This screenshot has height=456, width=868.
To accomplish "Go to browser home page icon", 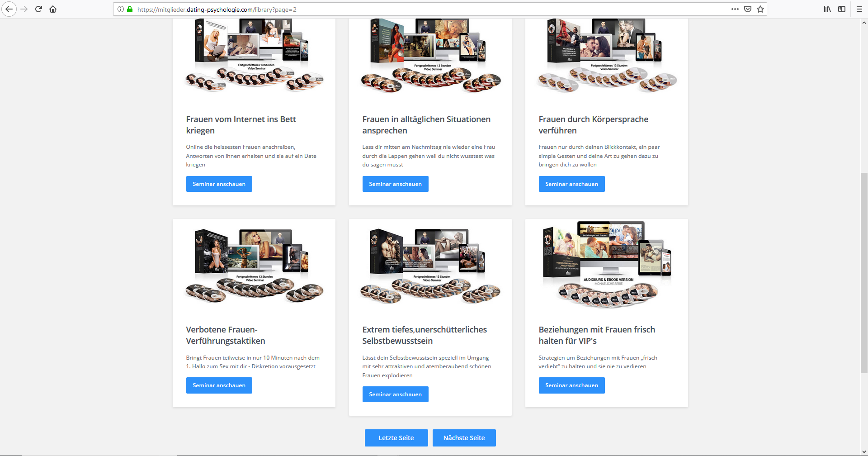I will coord(53,9).
